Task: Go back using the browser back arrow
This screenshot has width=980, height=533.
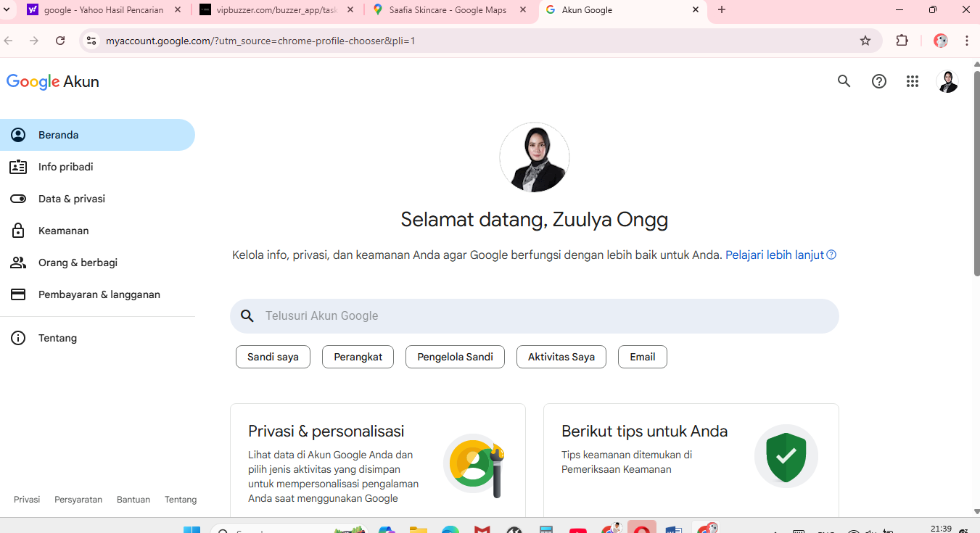Action: click(9, 41)
